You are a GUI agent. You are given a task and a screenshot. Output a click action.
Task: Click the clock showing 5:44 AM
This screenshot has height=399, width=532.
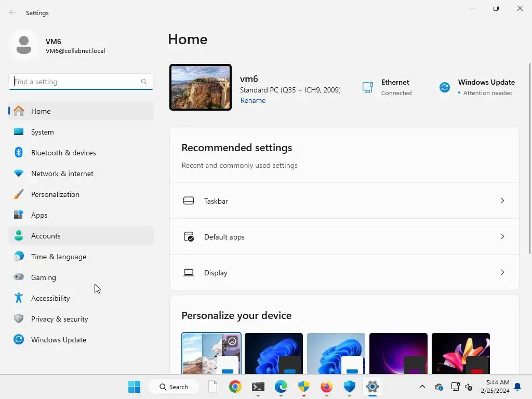(498, 382)
